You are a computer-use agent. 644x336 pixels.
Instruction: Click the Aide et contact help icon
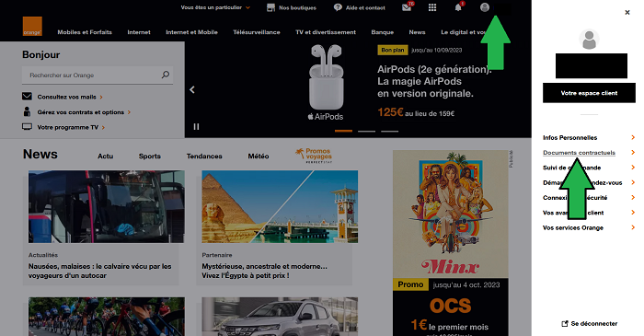click(338, 7)
